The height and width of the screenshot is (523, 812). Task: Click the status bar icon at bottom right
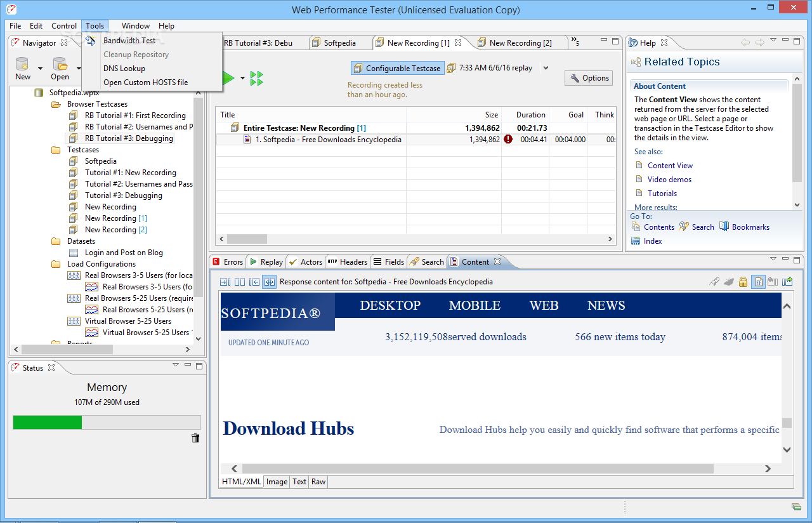point(796,506)
